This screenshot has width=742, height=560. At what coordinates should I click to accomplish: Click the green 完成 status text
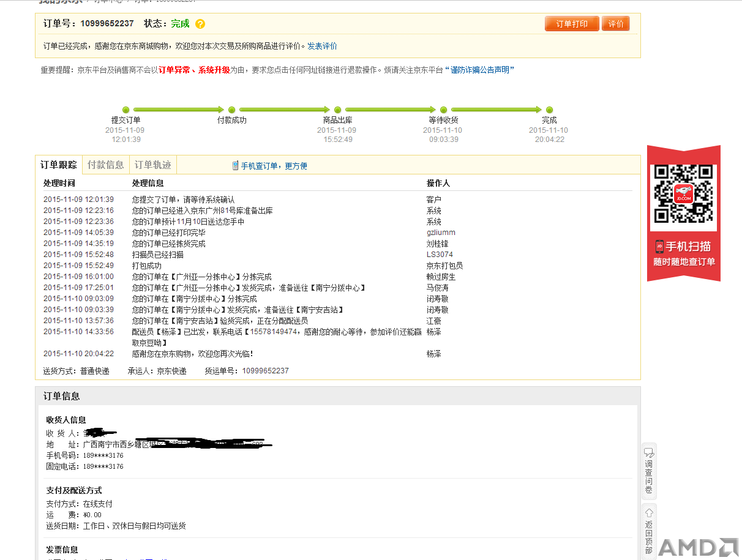[x=180, y=24]
